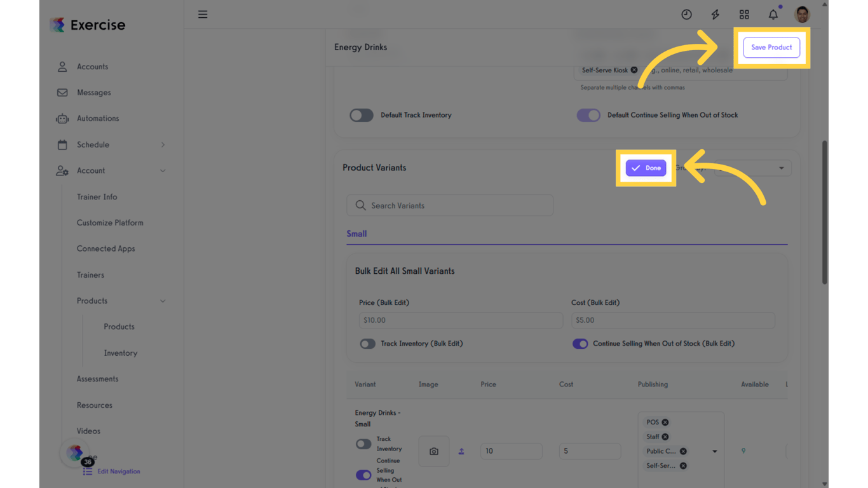This screenshot has width=868, height=488.
Task: Open the notifications bell
Action: pos(773,14)
